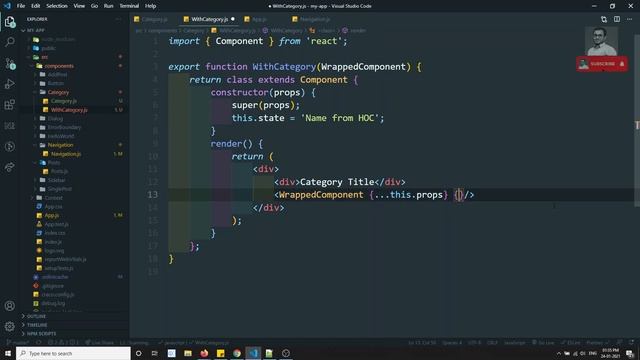Click the git branch status bar item
This screenshot has width=640, height=360.
[18, 342]
